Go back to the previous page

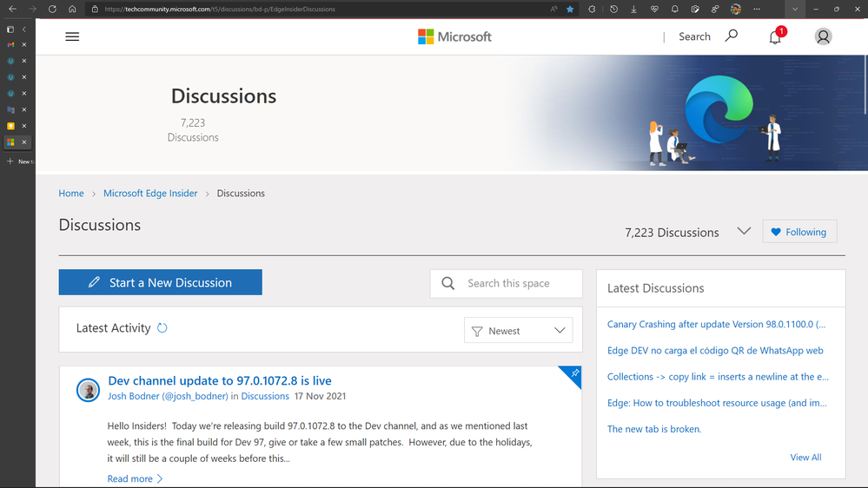pyautogui.click(x=12, y=9)
